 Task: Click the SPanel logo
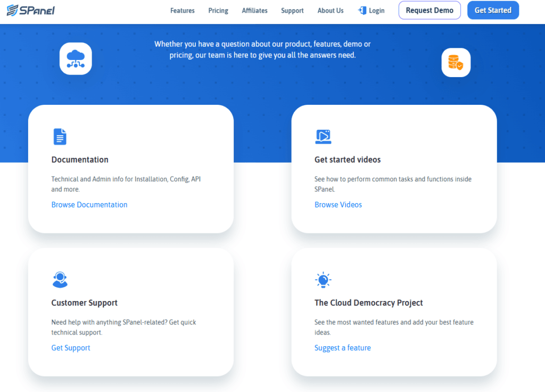(30, 11)
